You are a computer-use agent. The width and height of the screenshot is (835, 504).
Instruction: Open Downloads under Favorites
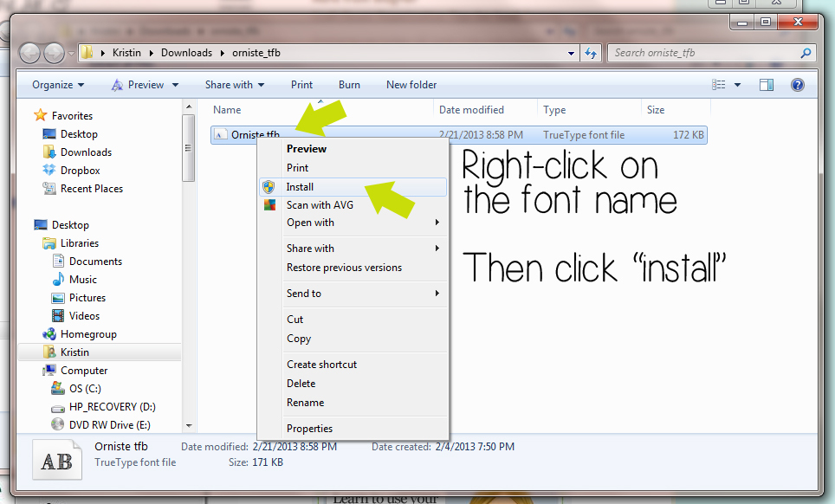point(86,152)
